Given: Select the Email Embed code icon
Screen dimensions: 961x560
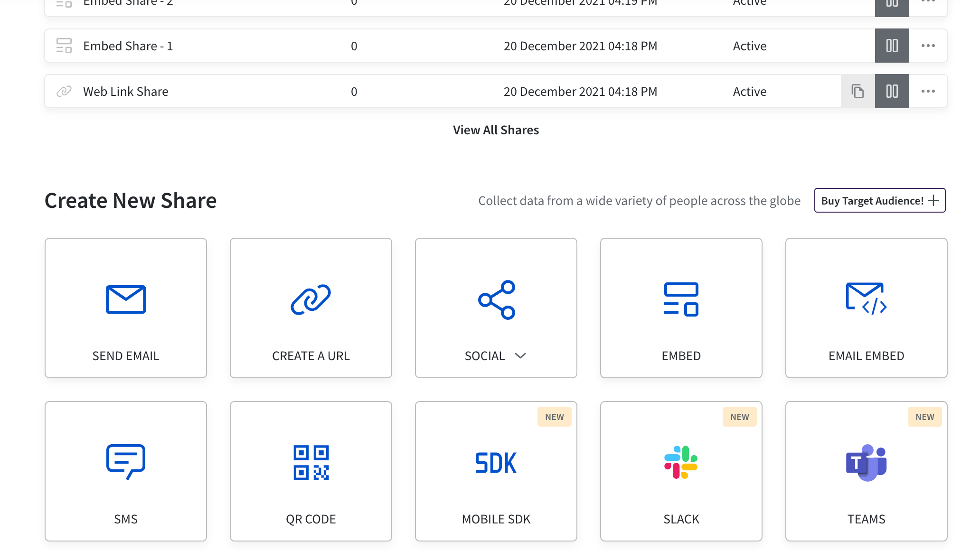Looking at the screenshot, I should [867, 299].
